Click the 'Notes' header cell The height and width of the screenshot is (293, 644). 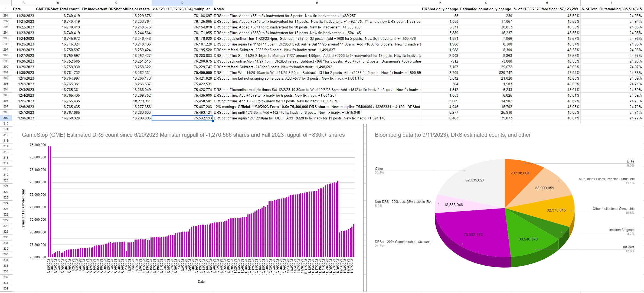(317, 9)
